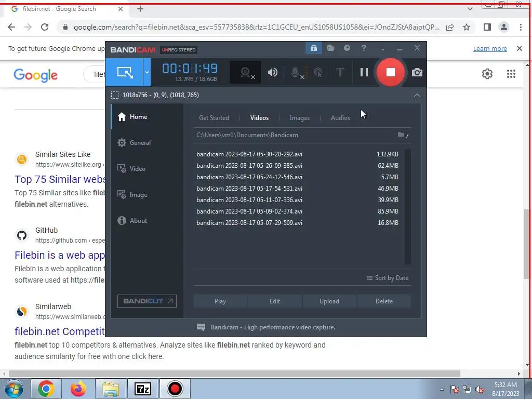532x399 pixels.
Task: Click the Upload button in Bandicam
Action: [x=329, y=301]
